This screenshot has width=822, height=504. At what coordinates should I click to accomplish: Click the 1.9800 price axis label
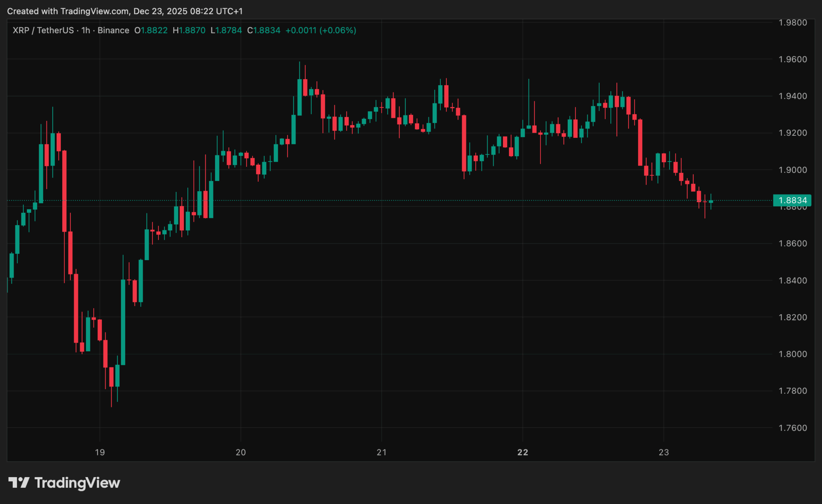click(x=793, y=23)
